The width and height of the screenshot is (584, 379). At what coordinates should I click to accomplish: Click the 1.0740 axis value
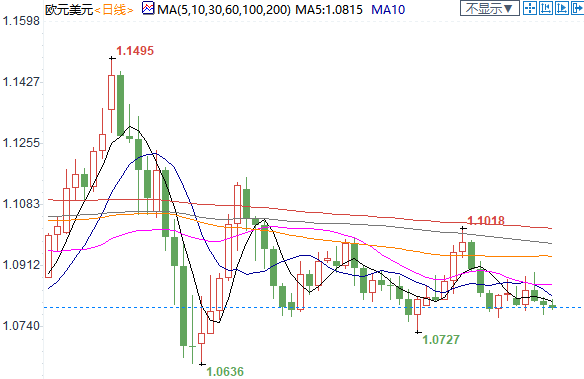click(x=21, y=326)
